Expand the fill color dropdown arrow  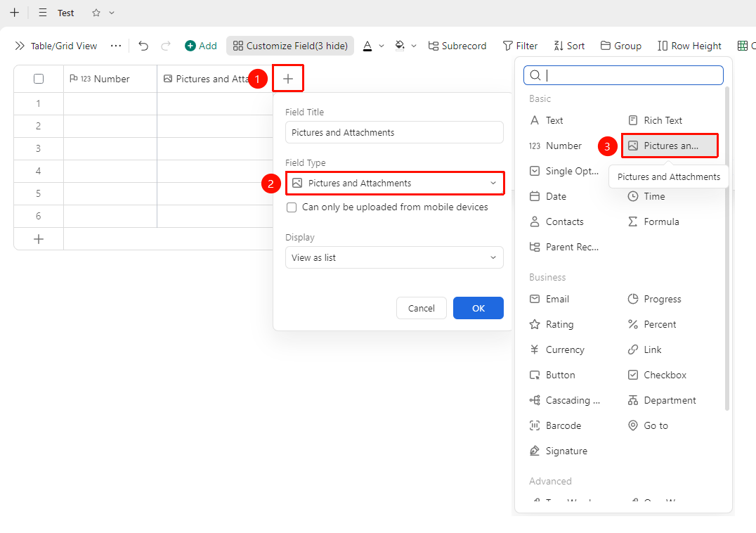click(x=414, y=46)
